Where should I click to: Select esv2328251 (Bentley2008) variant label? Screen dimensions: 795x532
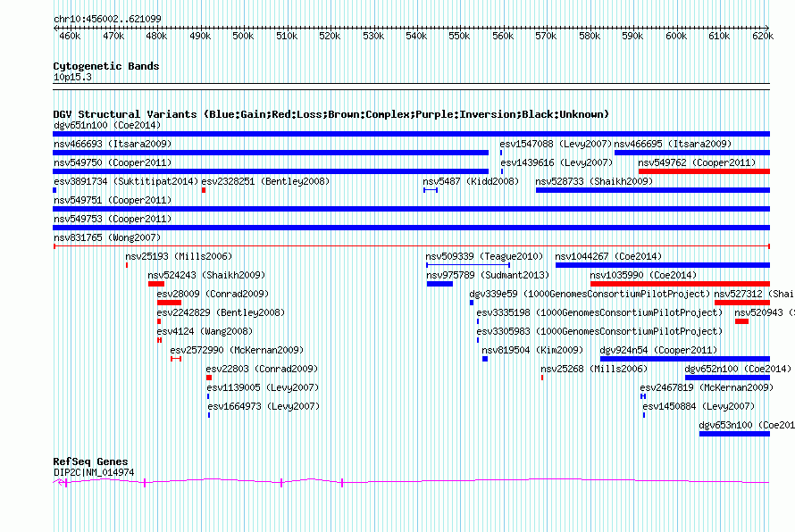tap(265, 181)
